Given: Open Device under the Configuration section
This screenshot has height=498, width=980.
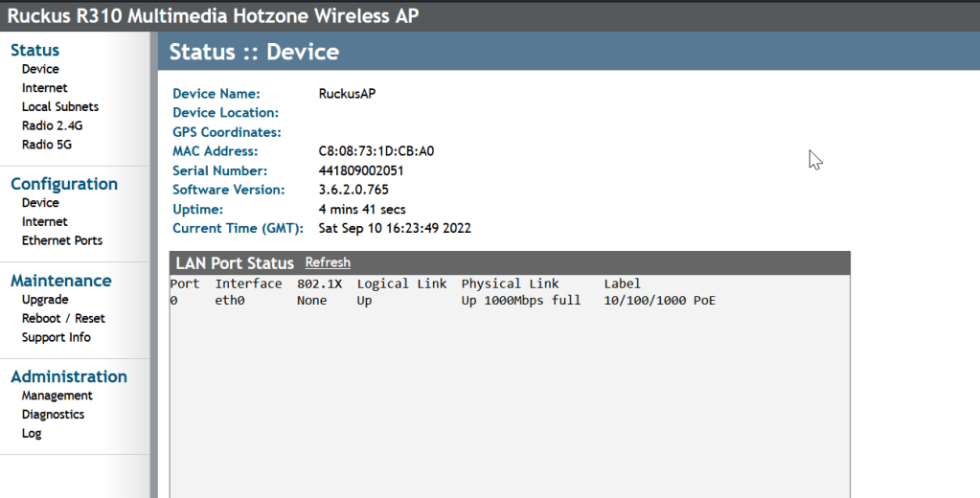Looking at the screenshot, I should coord(40,203).
